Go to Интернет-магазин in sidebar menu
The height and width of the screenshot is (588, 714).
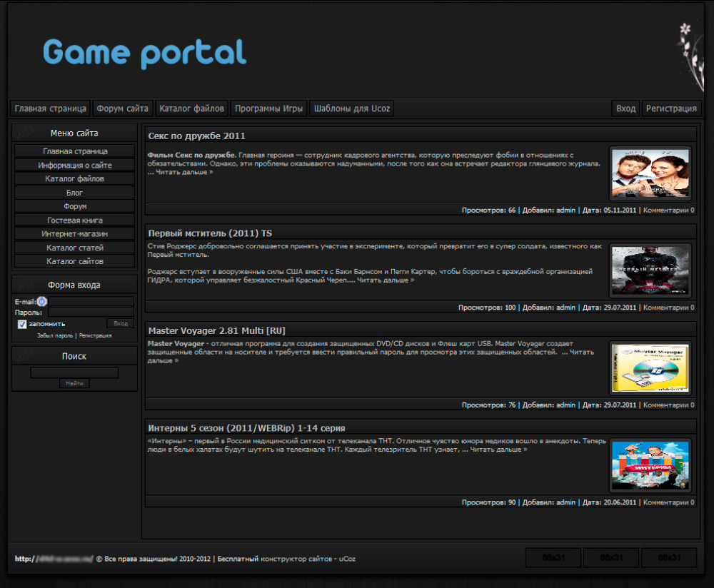coord(75,234)
